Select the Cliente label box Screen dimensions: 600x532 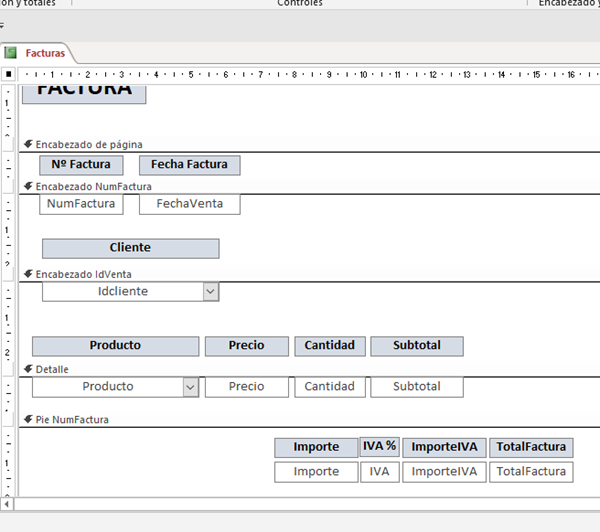click(x=130, y=248)
